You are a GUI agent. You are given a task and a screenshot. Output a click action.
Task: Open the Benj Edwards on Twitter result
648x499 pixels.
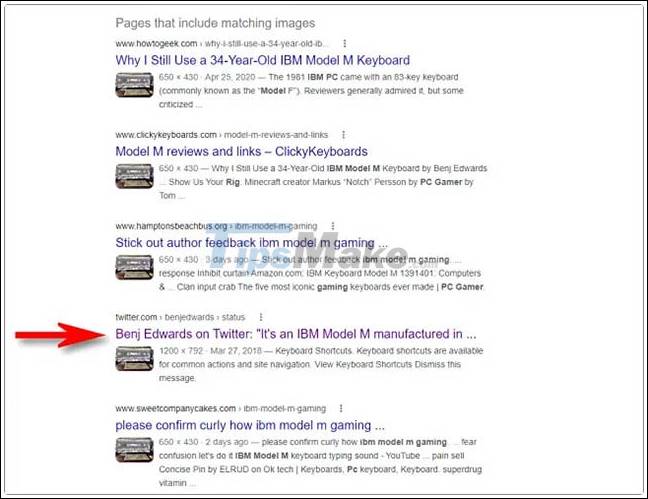[x=296, y=334]
